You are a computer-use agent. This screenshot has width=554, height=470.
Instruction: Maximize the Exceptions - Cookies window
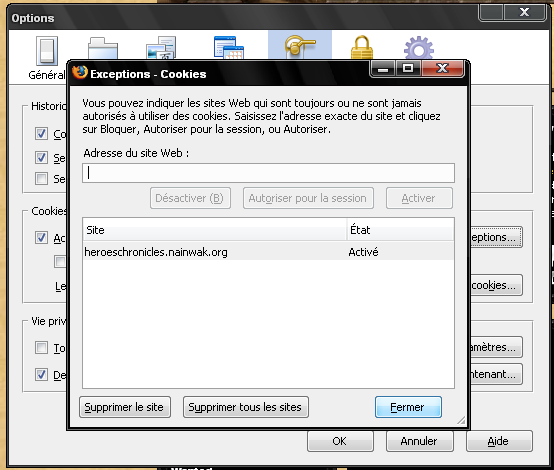pos(408,68)
